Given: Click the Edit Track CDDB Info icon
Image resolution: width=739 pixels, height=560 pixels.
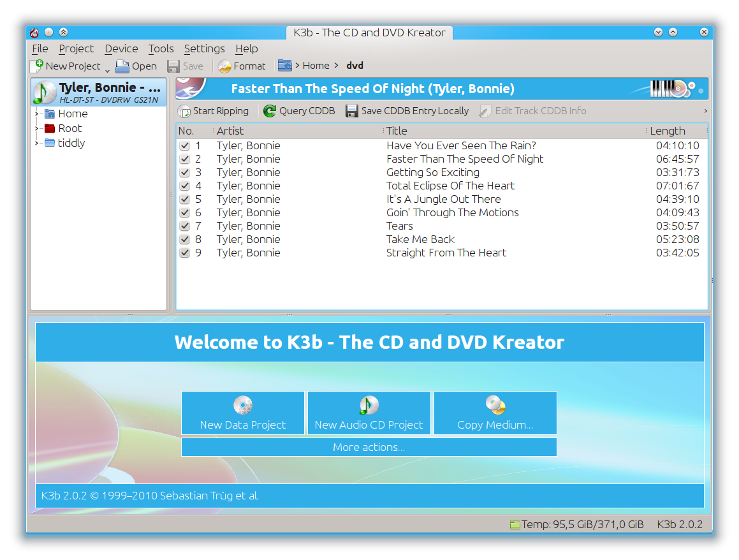Looking at the screenshot, I should coord(485,111).
